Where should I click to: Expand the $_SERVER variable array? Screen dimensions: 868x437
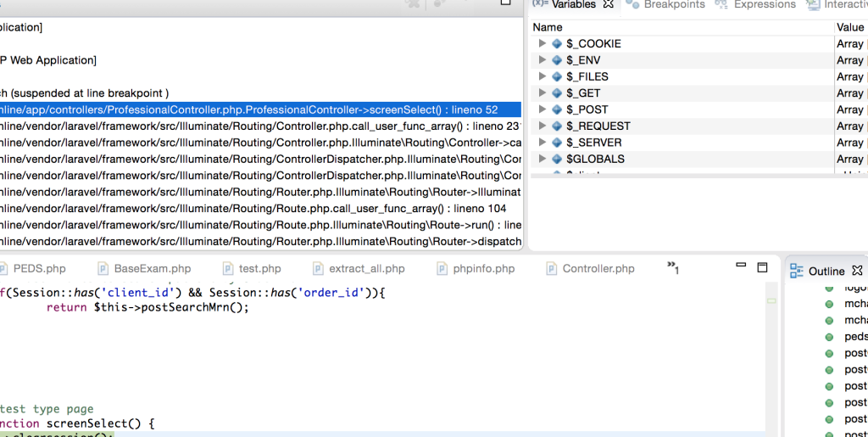[x=542, y=143]
